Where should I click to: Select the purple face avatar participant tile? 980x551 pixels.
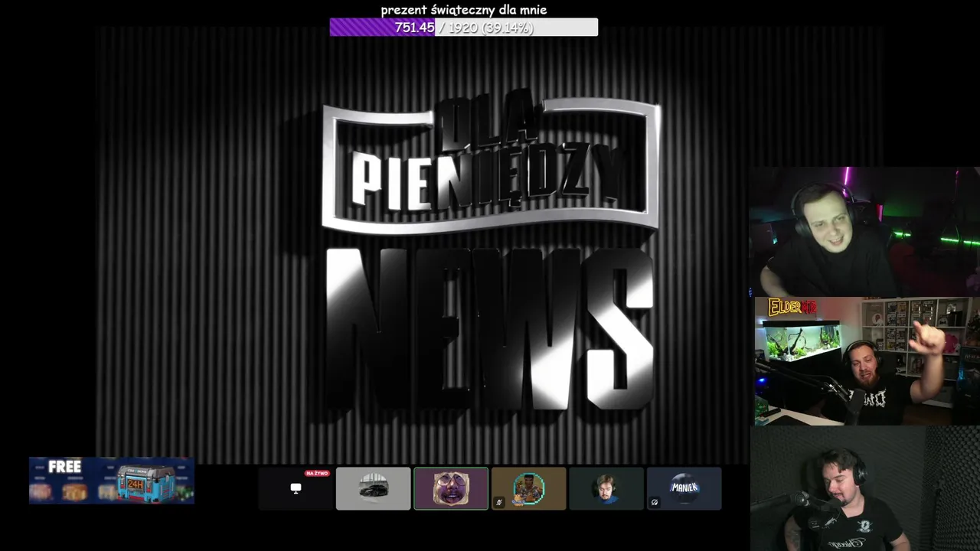(x=451, y=488)
